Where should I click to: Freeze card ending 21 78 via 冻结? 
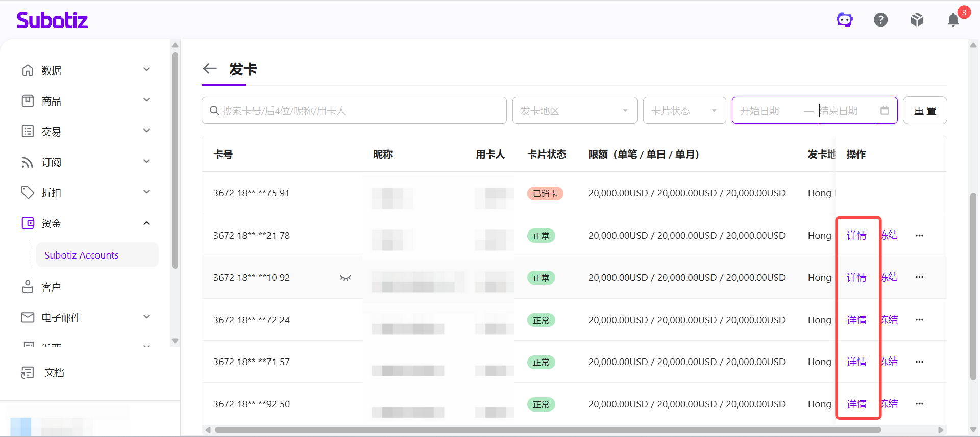click(x=890, y=235)
